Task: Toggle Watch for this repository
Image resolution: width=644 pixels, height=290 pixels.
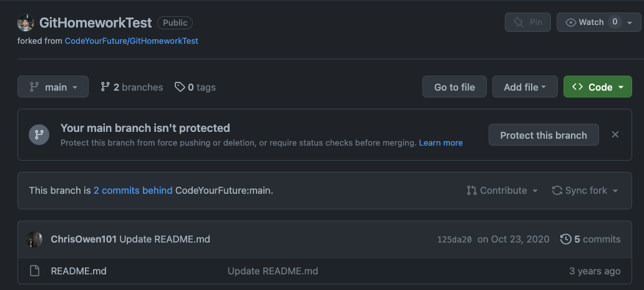Action: (x=585, y=22)
